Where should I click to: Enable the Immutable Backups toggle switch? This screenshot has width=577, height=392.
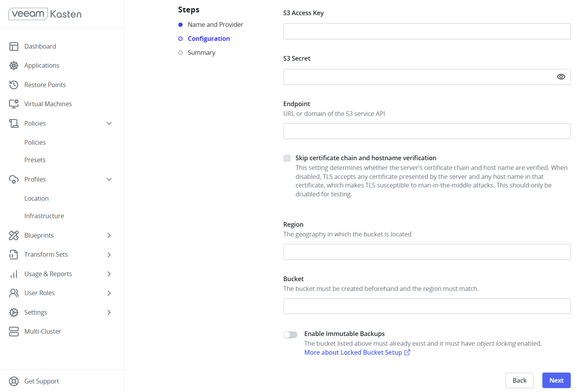290,335
